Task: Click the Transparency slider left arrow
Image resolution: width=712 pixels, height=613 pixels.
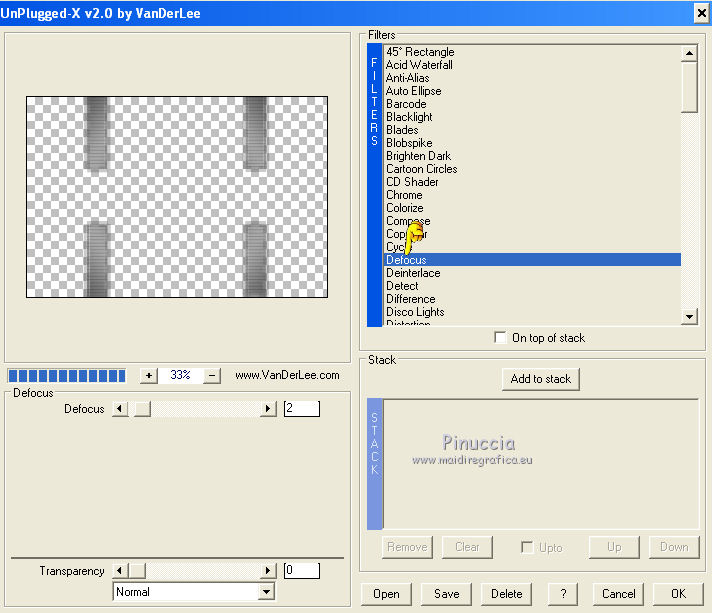Action: (120, 570)
